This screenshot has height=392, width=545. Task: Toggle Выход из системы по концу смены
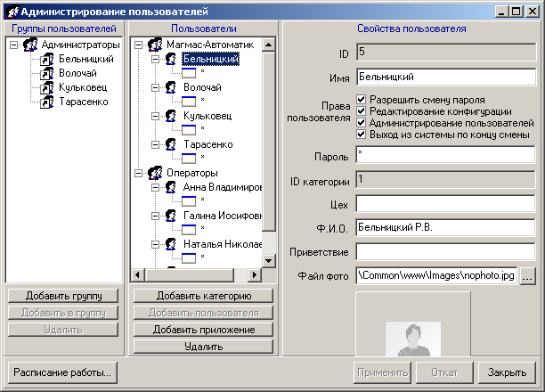click(362, 135)
